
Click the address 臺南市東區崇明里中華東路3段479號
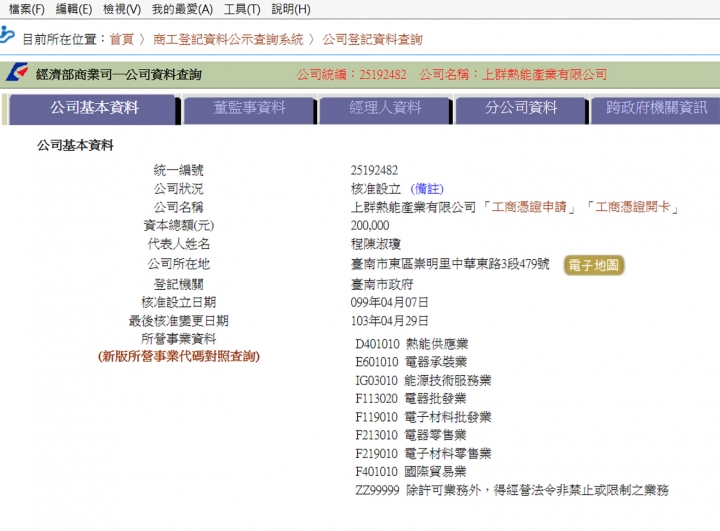(x=450, y=264)
